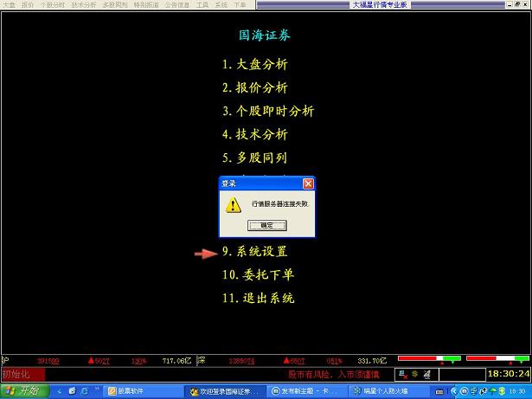Open the 个股分时 menu in the menu bar
The height and width of the screenshot is (399, 532).
pyautogui.click(x=53, y=4)
